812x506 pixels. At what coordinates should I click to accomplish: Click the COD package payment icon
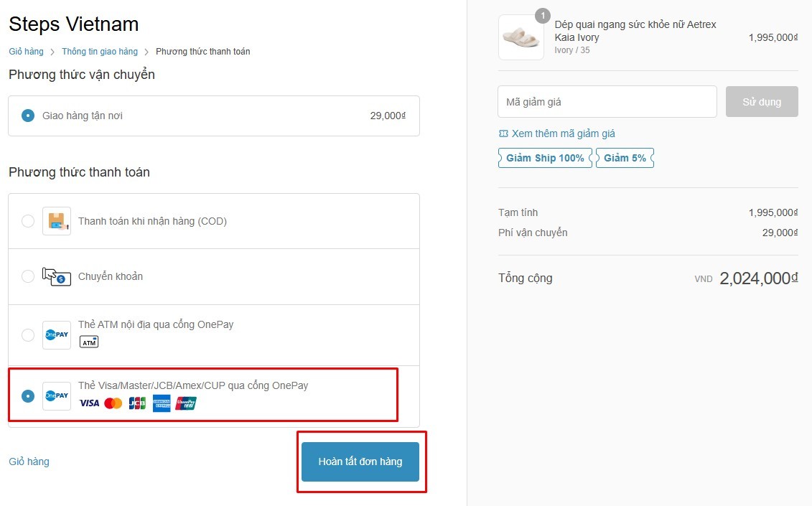click(56, 221)
